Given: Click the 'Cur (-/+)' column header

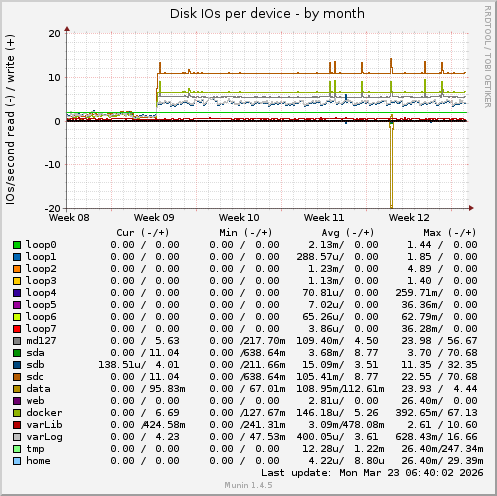Looking at the screenshot, I should [x=143, y=232].
